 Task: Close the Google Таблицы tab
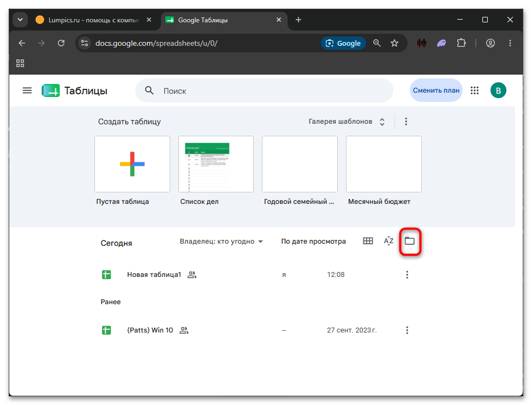coord(279,20)
